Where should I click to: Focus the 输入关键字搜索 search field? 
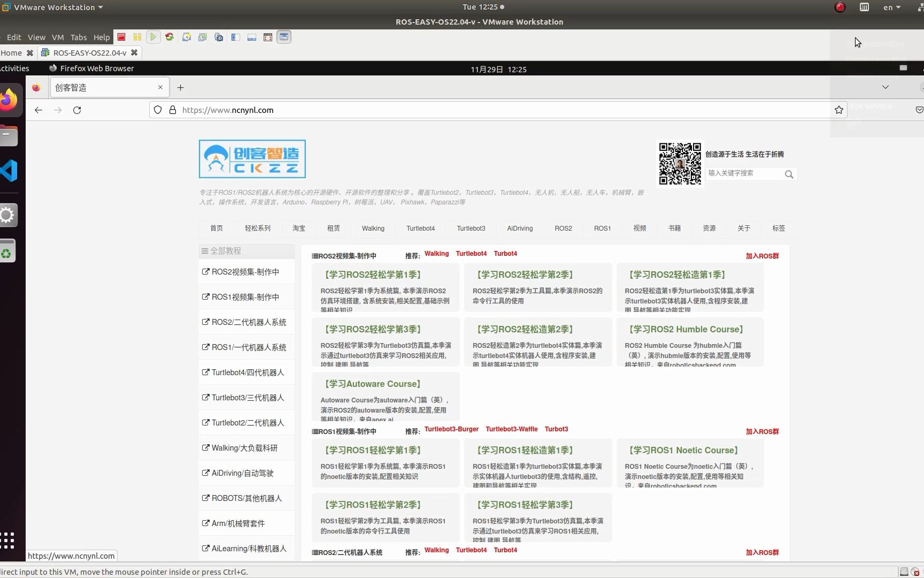745,173
